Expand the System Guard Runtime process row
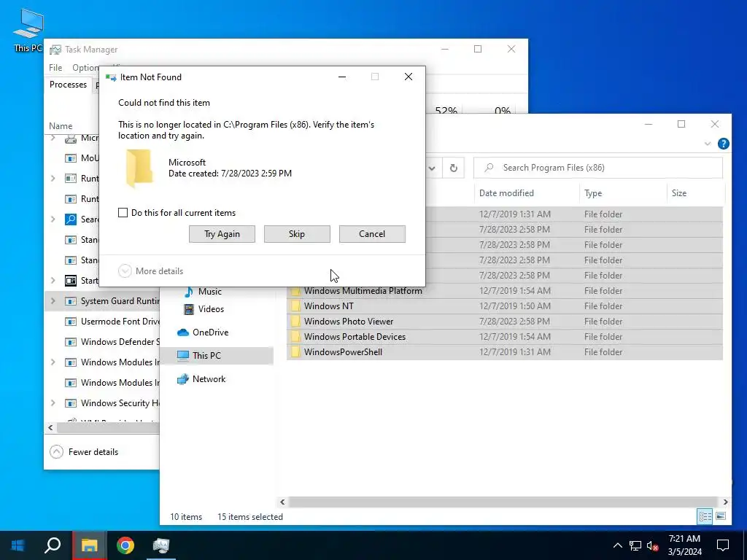 (53, 301)
